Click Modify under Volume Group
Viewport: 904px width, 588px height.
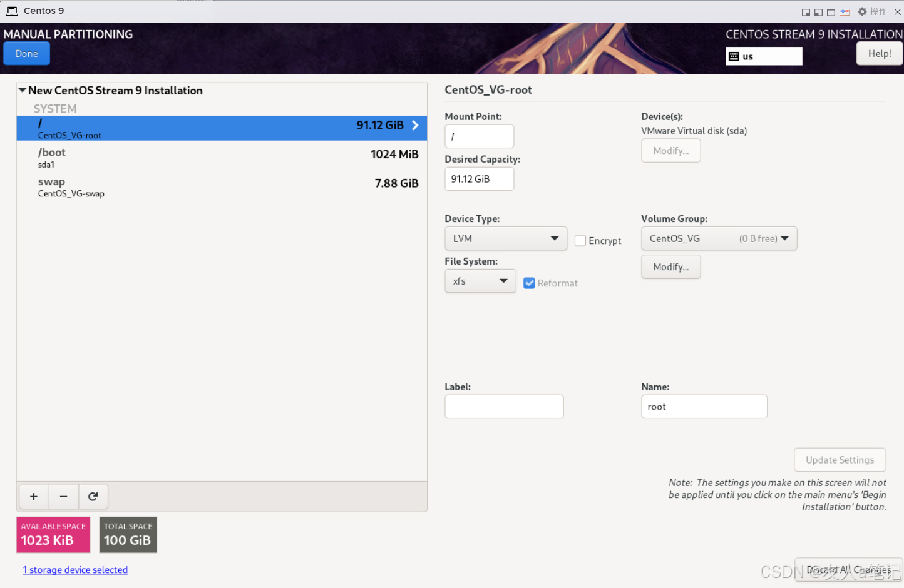pyautogui.click(x=671, y=267)
